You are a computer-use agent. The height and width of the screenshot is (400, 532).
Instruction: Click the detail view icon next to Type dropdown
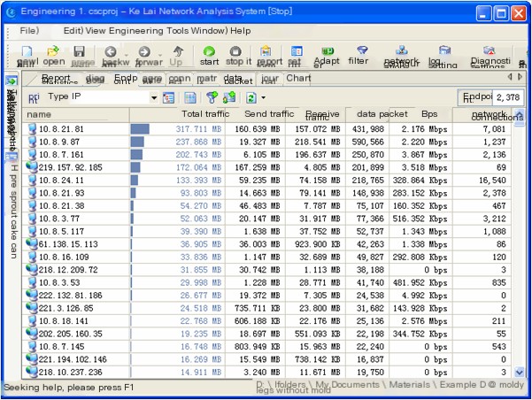pos(168,98)
